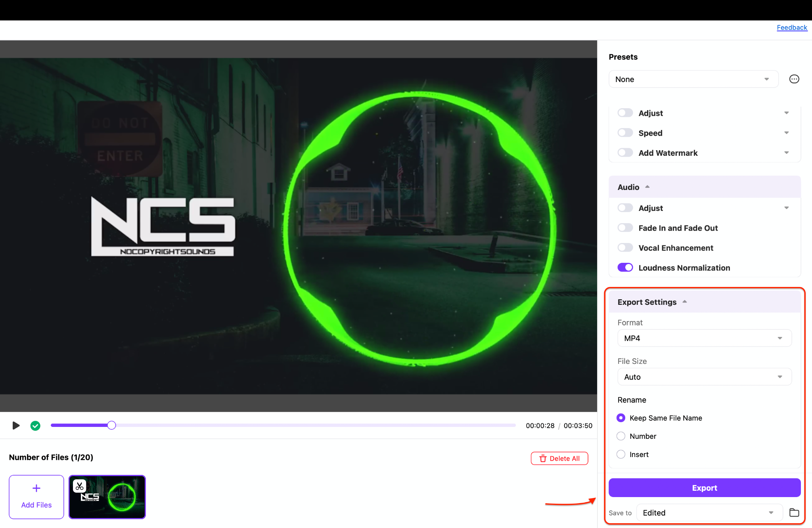Open the File Size Auto dropdown
The width and height of the screenshot is (812, 528).
[705, 377]
